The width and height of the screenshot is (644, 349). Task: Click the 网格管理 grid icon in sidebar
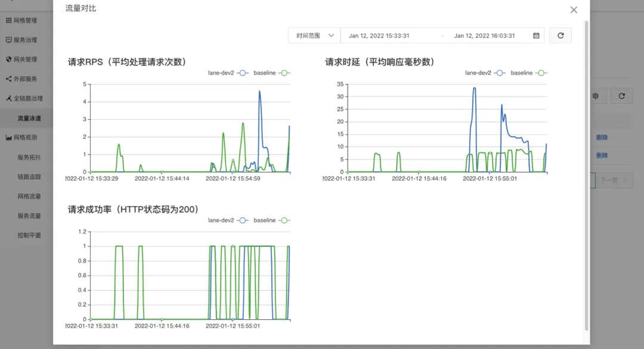pyautogui.click(x=8, y=20)
